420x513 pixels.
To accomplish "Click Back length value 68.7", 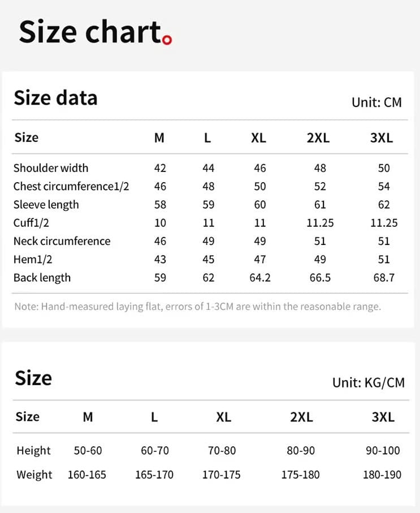I will click(x=384, y=278).
